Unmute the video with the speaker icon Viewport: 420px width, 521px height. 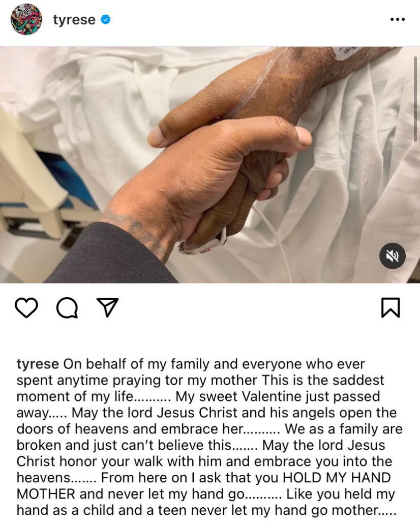(392, 255)
